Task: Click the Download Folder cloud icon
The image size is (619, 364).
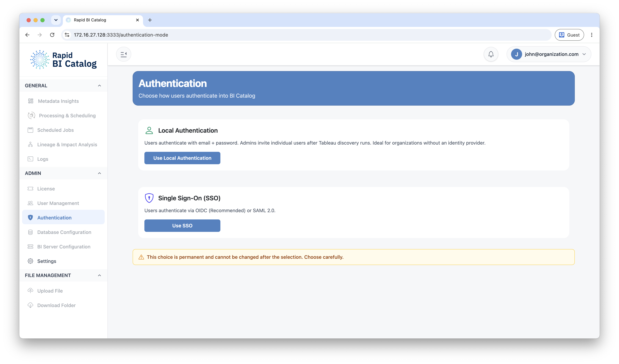Action: click(x=30, y=305)
